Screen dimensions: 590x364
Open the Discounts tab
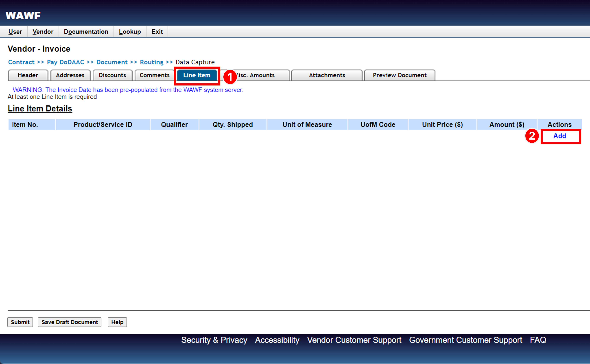pos(112,75)
